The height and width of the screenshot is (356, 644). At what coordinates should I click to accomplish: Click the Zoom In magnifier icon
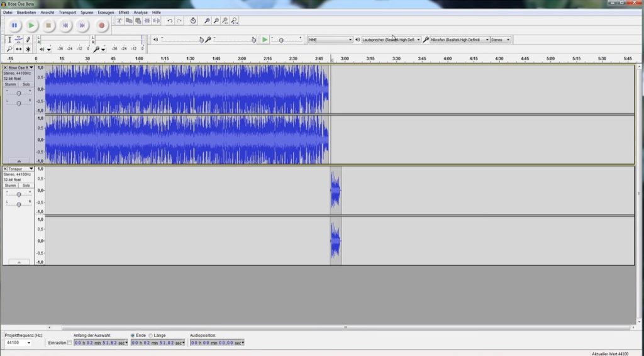[207, 21]
